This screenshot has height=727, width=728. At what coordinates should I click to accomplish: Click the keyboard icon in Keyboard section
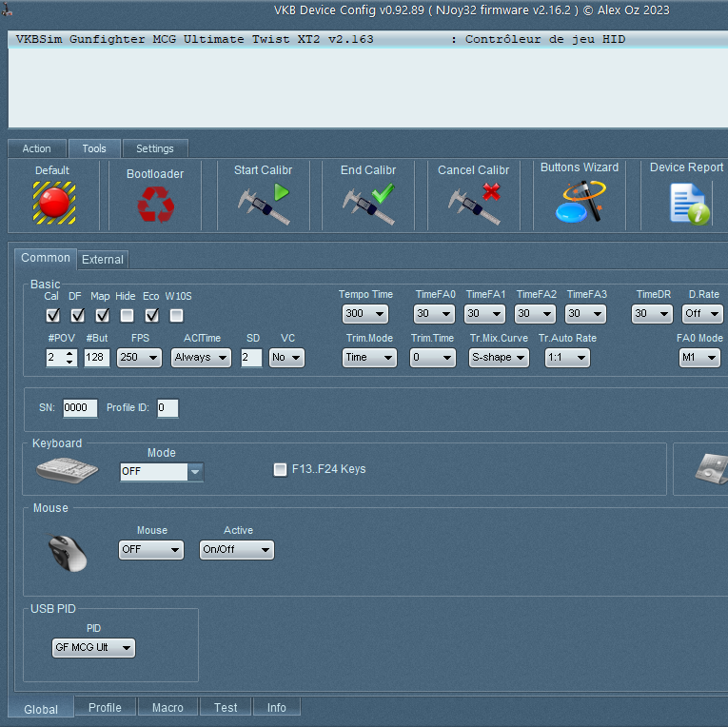68,470
